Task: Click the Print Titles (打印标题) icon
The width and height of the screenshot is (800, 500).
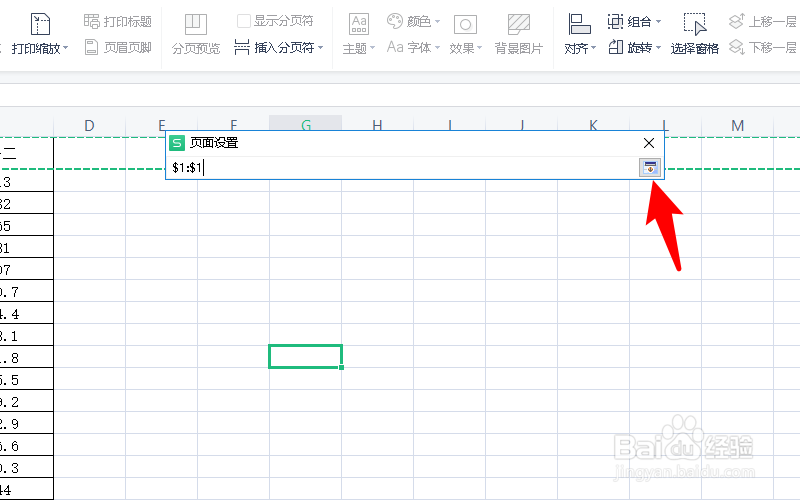Action: 92,21
